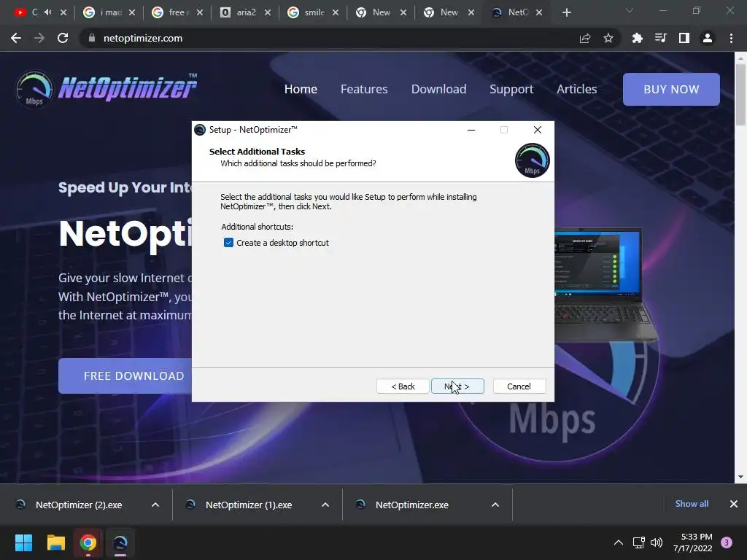Screen dimensions: 747x560
Task: Open Chrome three-dot menu
Action: (x=731, y=38)
